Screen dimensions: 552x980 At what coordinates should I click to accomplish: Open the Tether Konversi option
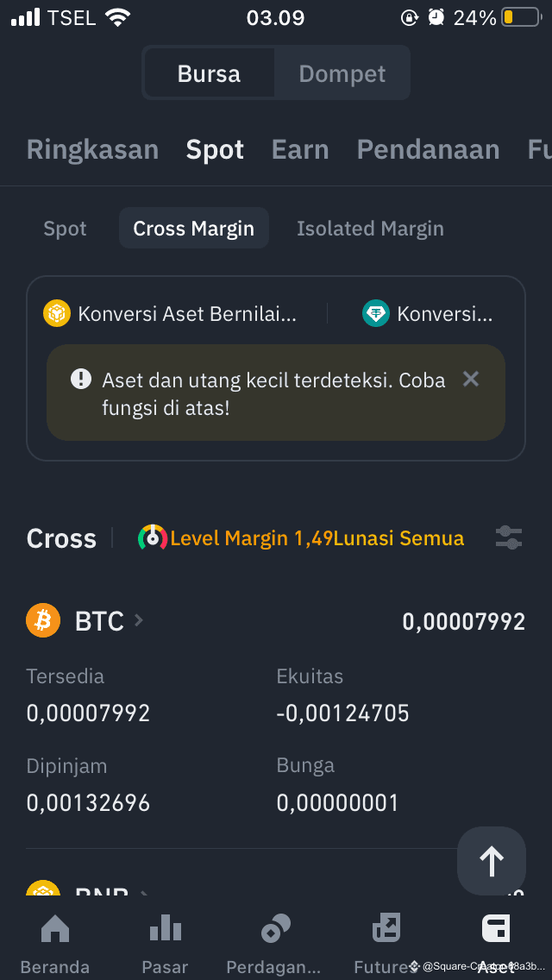(x=428, y=314)
